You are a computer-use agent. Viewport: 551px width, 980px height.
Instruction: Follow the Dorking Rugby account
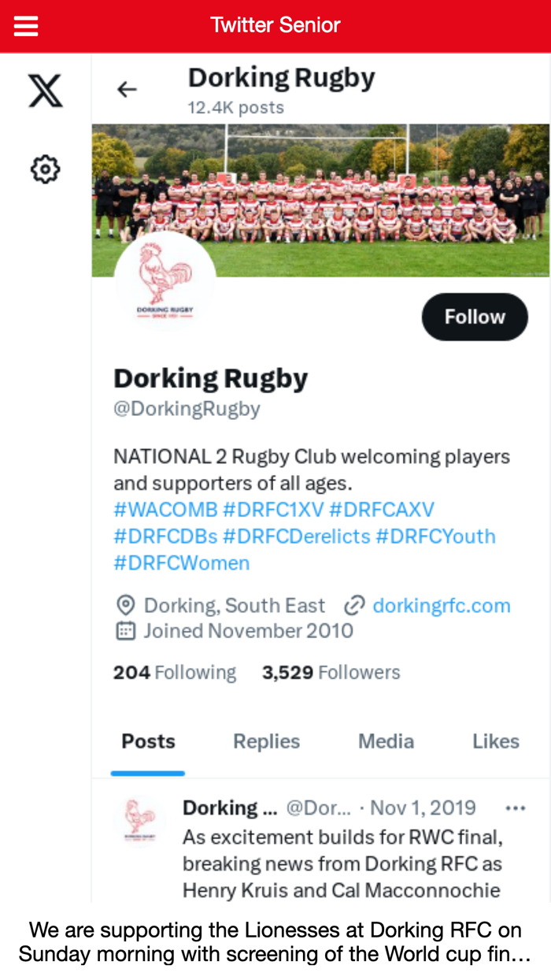tap(475, 316)
